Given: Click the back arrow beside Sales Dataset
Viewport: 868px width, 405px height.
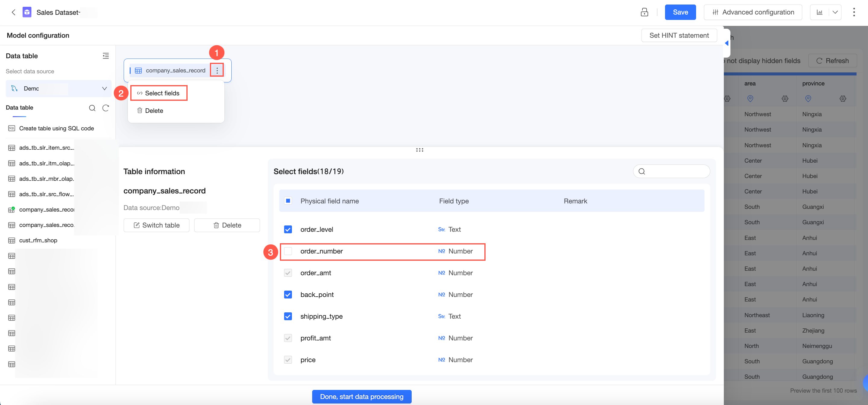Looking at the screenshot, I should [14, 12].
